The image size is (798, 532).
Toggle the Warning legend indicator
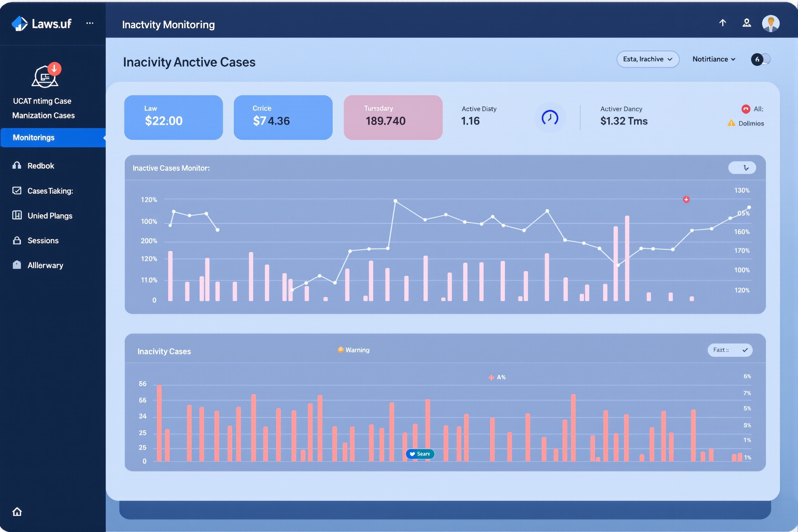[x=340, y=350]
